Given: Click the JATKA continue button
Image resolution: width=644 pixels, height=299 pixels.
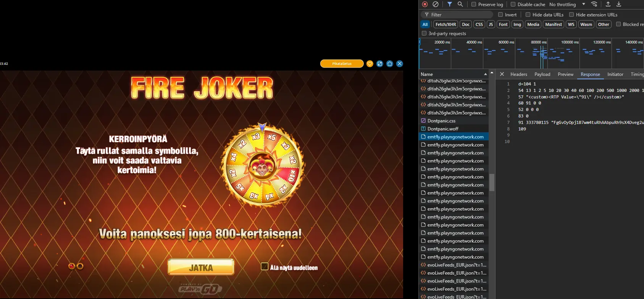Looking at the screenshot, I should click(x=201, y=267).
